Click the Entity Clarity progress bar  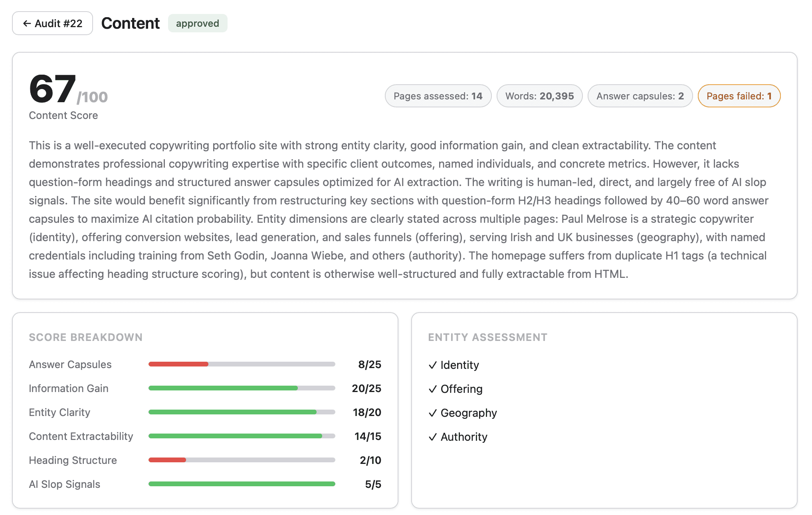[x=242, y=412]
